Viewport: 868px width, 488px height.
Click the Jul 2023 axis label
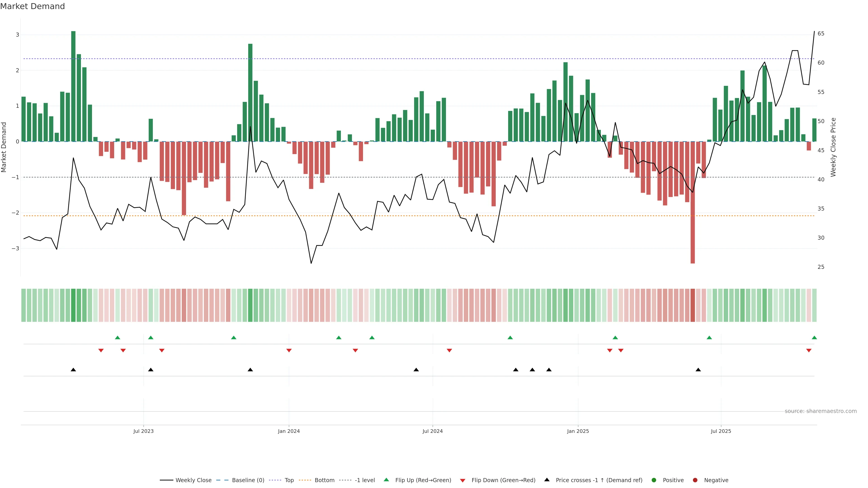click(x=143, y=431)
